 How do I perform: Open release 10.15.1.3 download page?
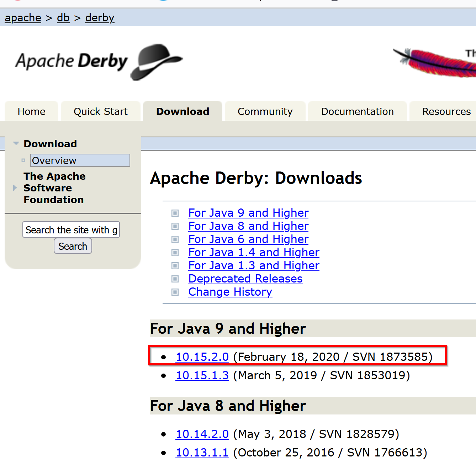click(x=202, y=375)
